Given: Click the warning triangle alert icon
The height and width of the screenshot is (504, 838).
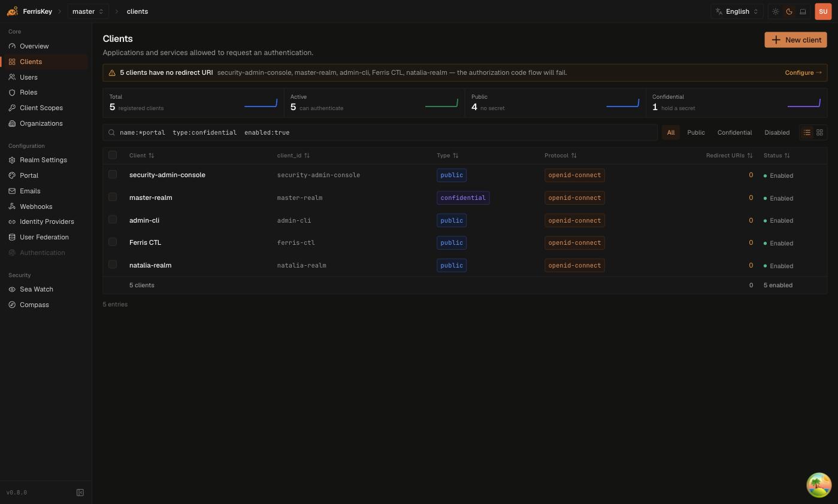Looking at the screenshot, I should 112,73.
